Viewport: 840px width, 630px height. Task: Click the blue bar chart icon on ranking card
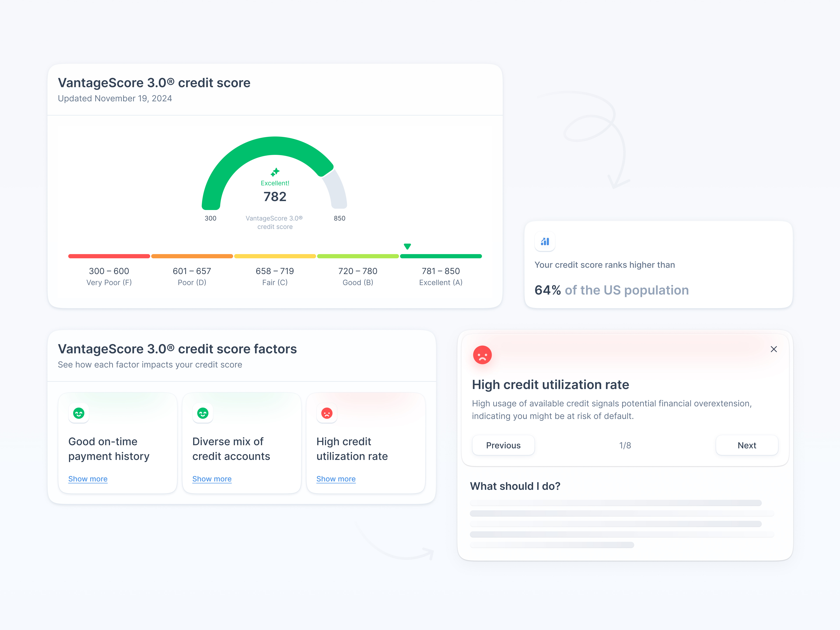(x=545, y=241)
